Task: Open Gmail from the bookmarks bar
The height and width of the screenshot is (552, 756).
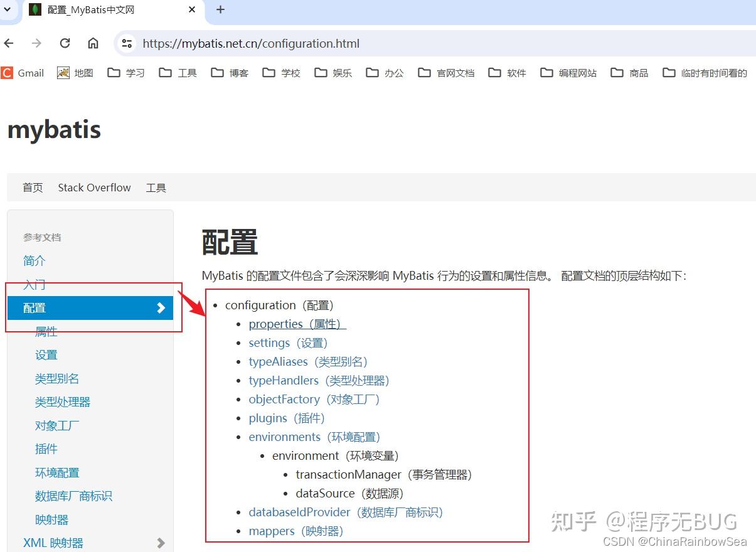Action: coord(23,73)
